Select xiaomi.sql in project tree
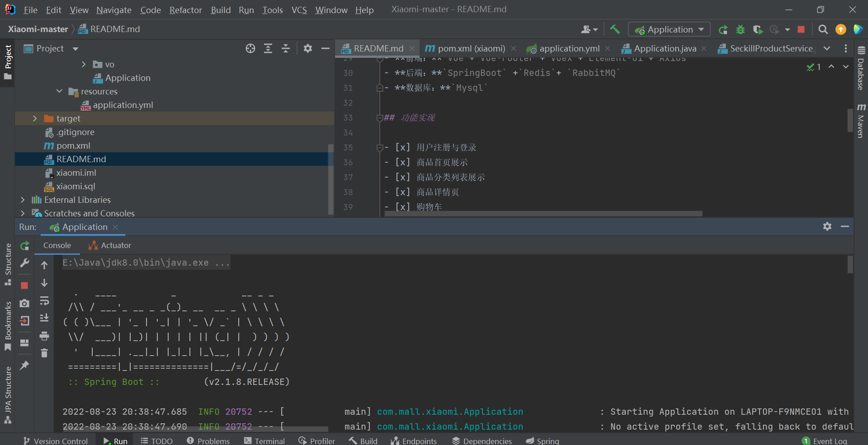 [x=75, y=186]
